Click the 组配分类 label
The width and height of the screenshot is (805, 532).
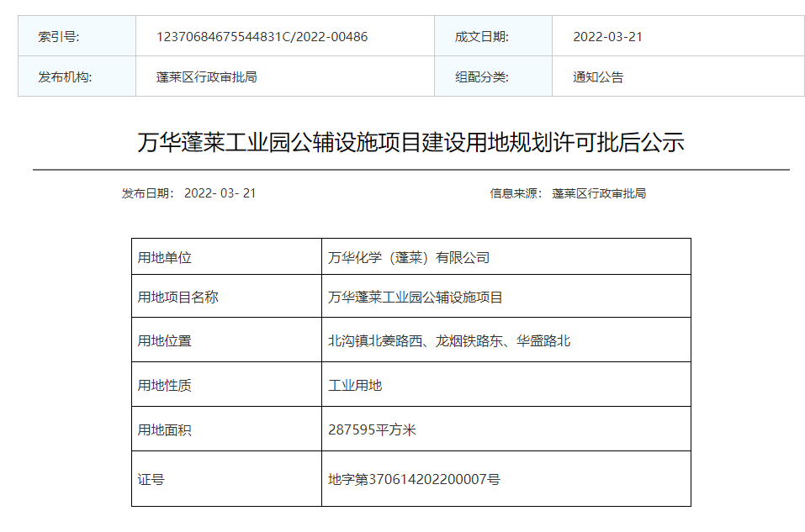(x=481, y=77)
